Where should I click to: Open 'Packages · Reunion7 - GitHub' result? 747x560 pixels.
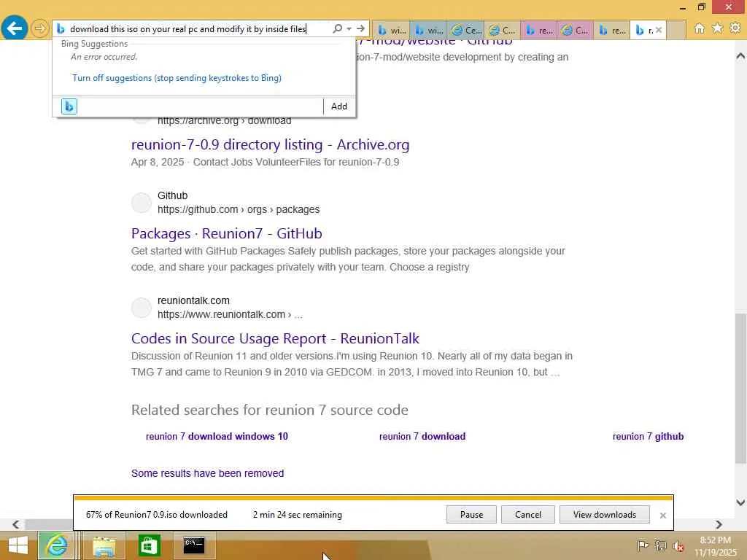click(226, 233)
